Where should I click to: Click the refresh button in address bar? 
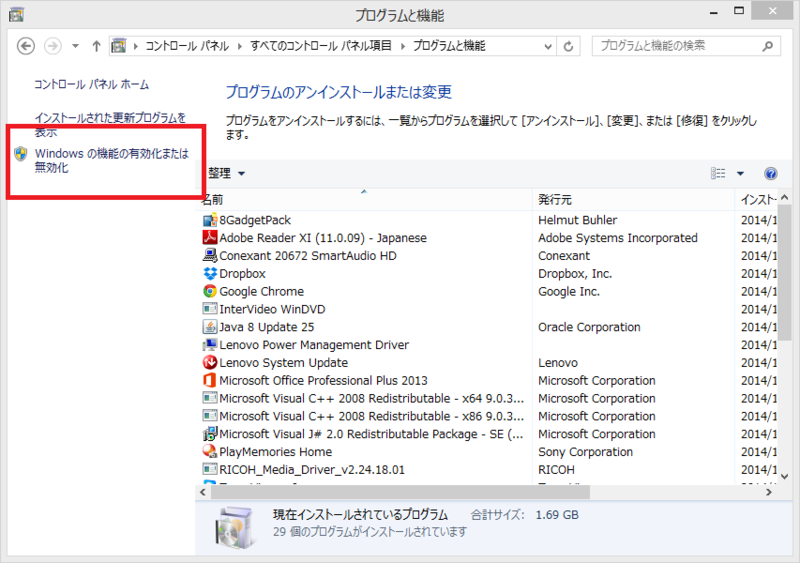568,46
